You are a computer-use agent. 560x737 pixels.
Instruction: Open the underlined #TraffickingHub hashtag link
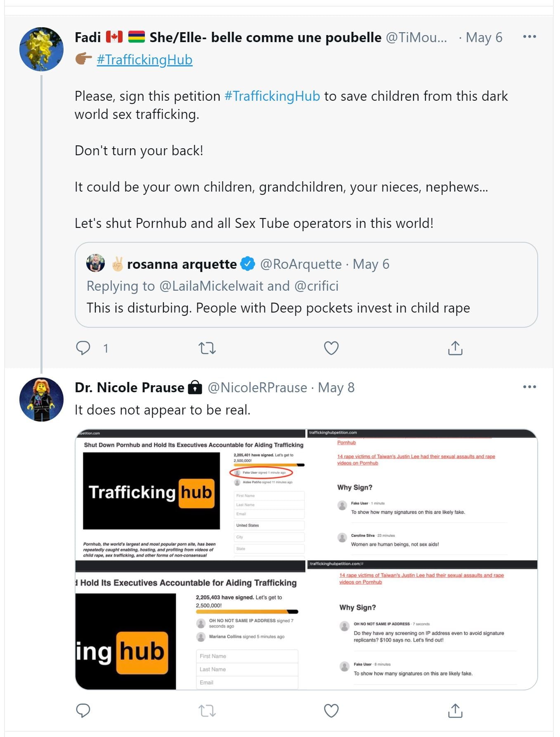[144, 60]
